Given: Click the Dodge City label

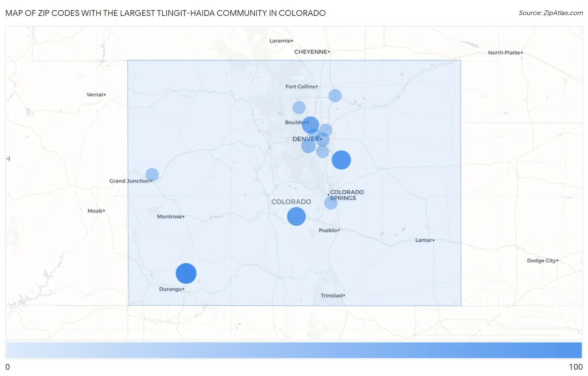Looking at the screenshot, I should pos(541,261).
